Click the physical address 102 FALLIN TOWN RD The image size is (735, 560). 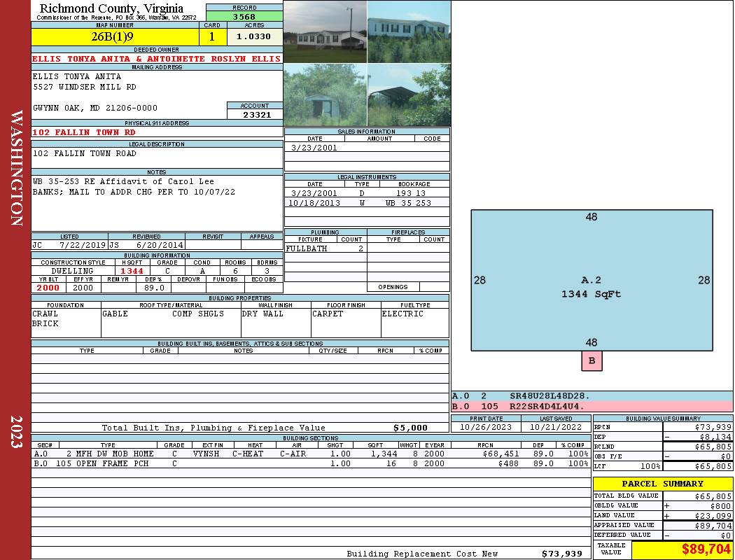coord(84,132)
